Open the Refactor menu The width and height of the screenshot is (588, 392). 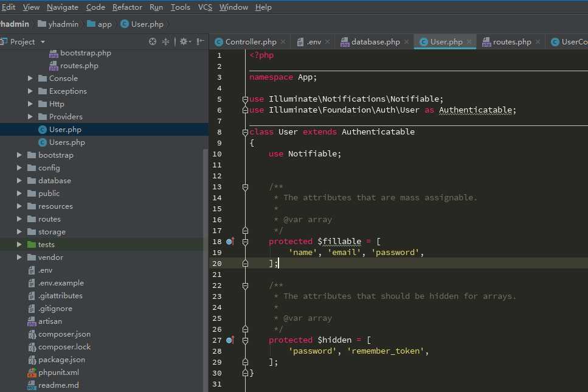click(127, 7)
